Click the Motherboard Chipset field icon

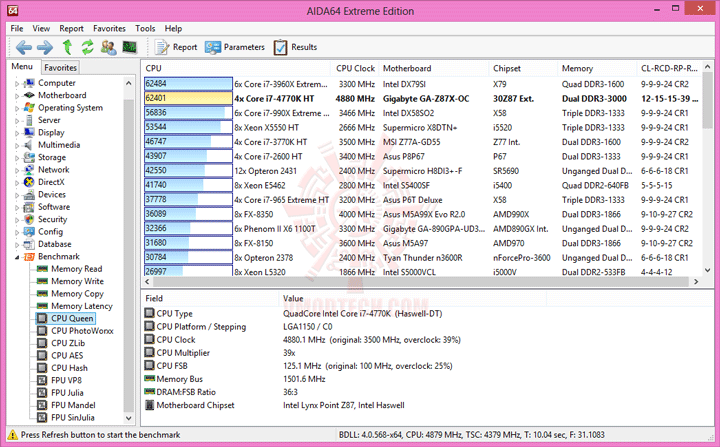coord(149,405)
